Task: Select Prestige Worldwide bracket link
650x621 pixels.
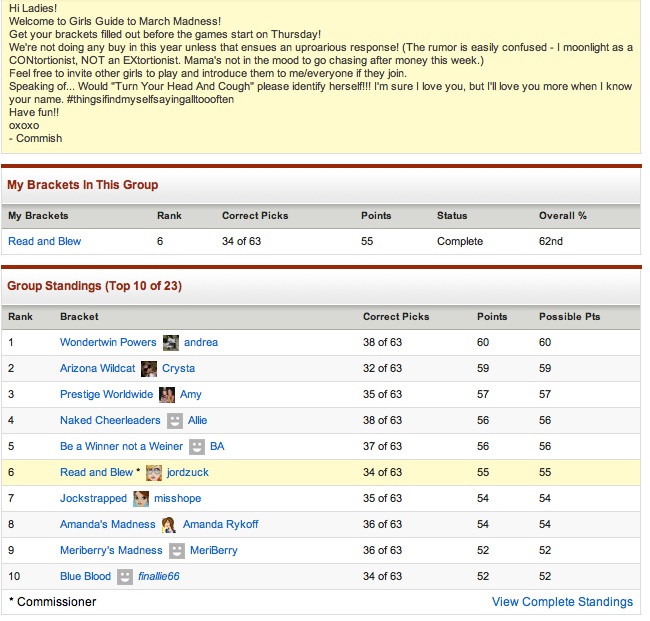Action: click(x=106, y=394)
